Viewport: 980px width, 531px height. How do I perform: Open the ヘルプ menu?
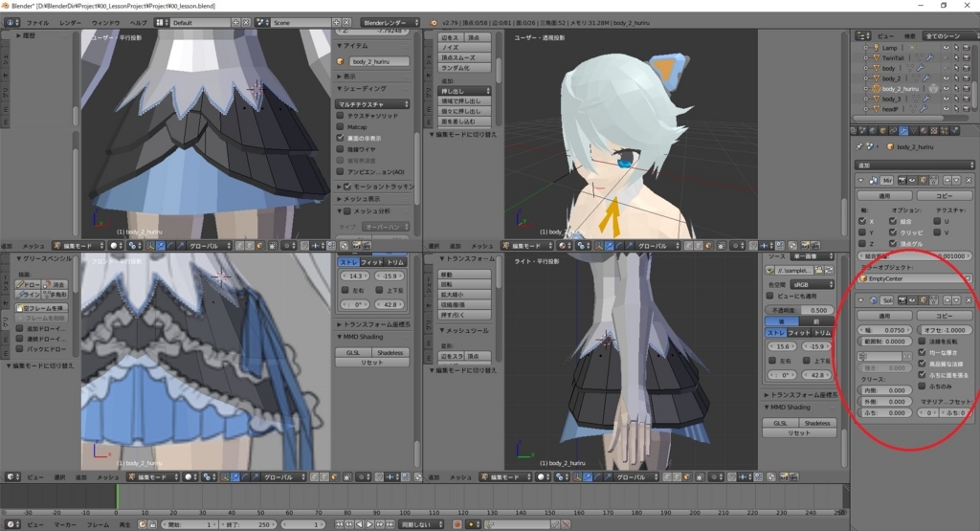coord(138,23)
